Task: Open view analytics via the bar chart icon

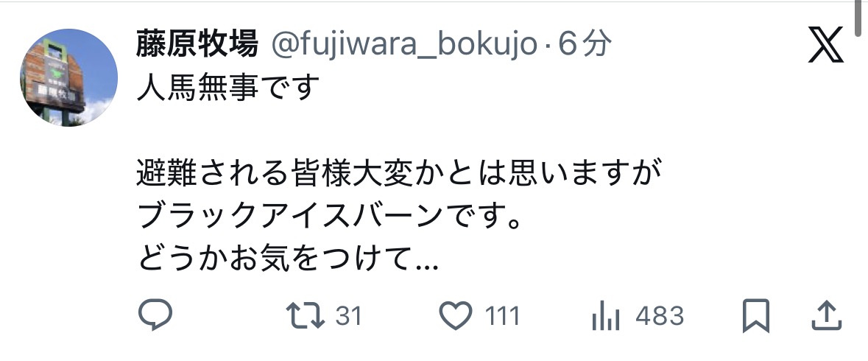Action: (x=606, y=315)
